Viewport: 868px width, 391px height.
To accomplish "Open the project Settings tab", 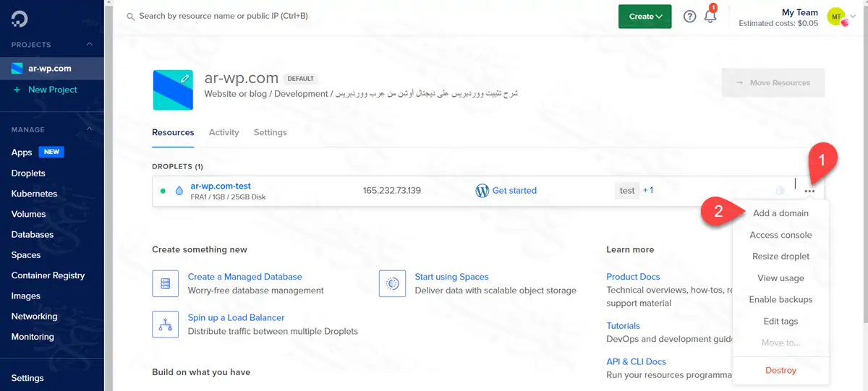I will coord(270,132).
